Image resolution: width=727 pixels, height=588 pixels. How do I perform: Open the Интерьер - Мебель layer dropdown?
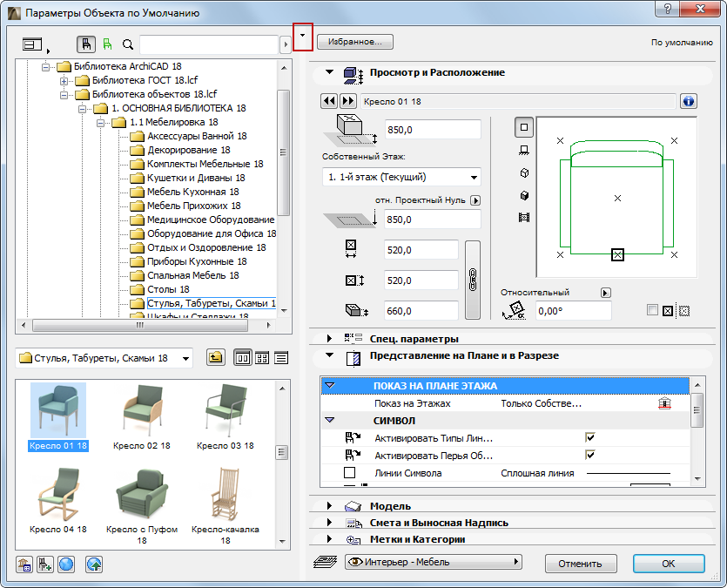click(x=433, y=563)
